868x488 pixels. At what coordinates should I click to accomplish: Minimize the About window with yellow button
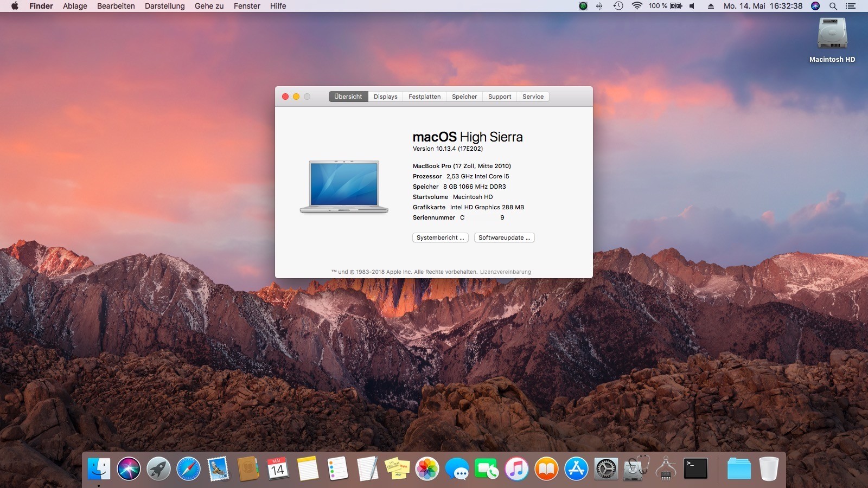pyautogui.click(x=296, y=97)
